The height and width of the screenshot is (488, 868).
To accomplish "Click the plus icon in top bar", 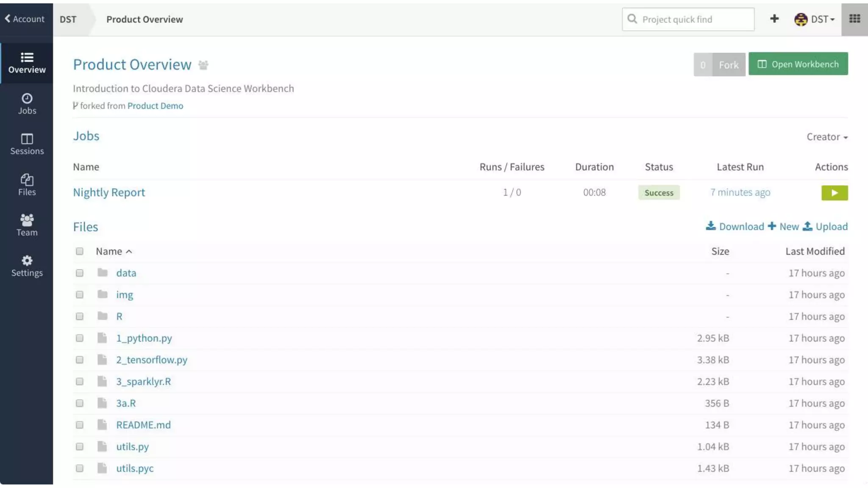I will 774,19.
